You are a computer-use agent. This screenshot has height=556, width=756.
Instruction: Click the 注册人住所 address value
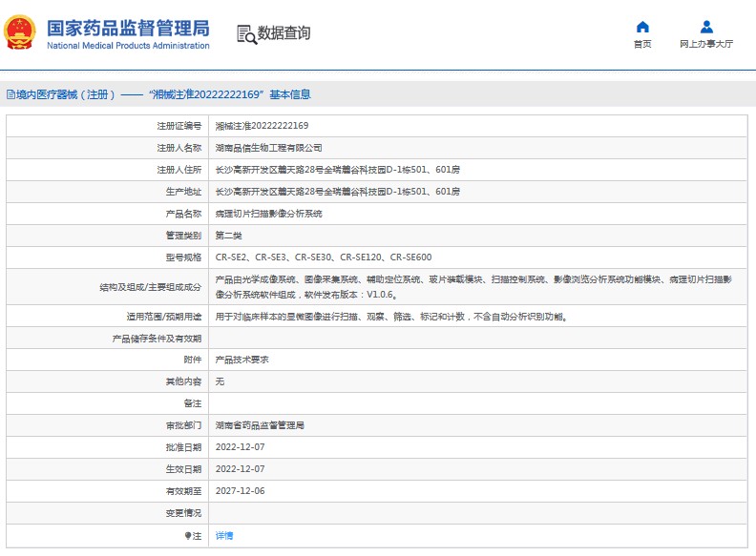pos(338,170)
